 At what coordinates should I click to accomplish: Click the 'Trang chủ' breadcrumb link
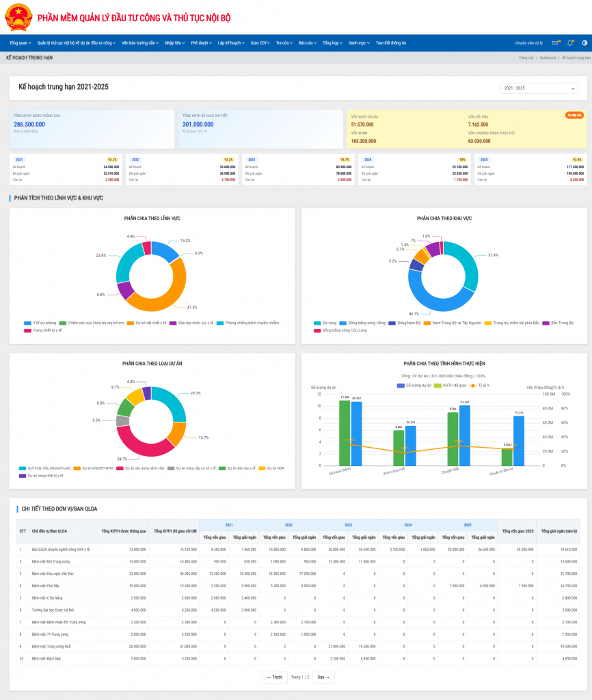click(526, 58)
